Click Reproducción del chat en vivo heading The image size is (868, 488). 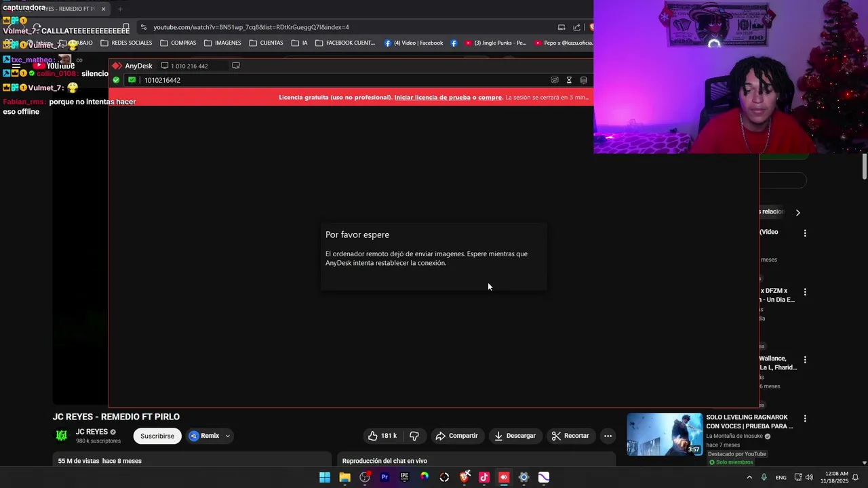tap(384, 461)
